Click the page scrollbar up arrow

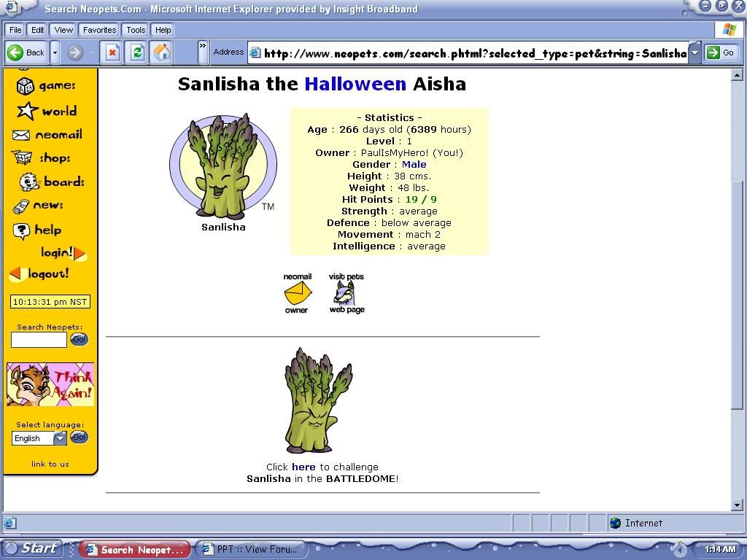pos(737,75)
